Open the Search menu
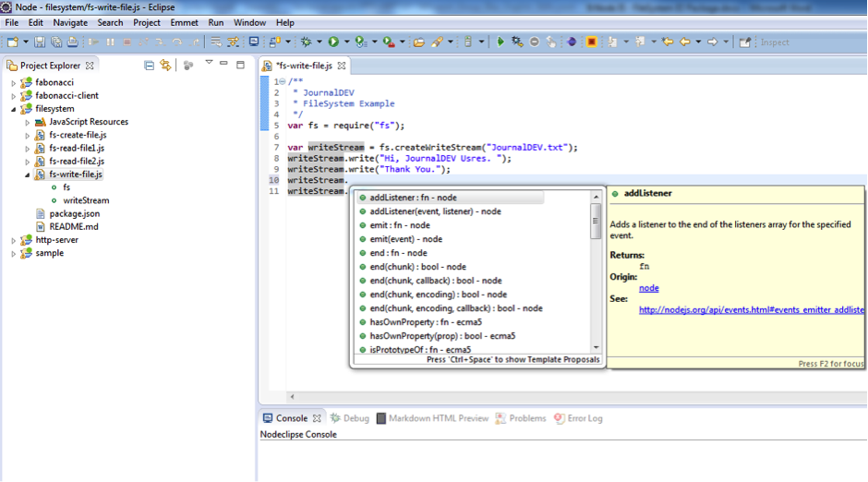Viewport: 868px width, 482px height. coord(110,23)
